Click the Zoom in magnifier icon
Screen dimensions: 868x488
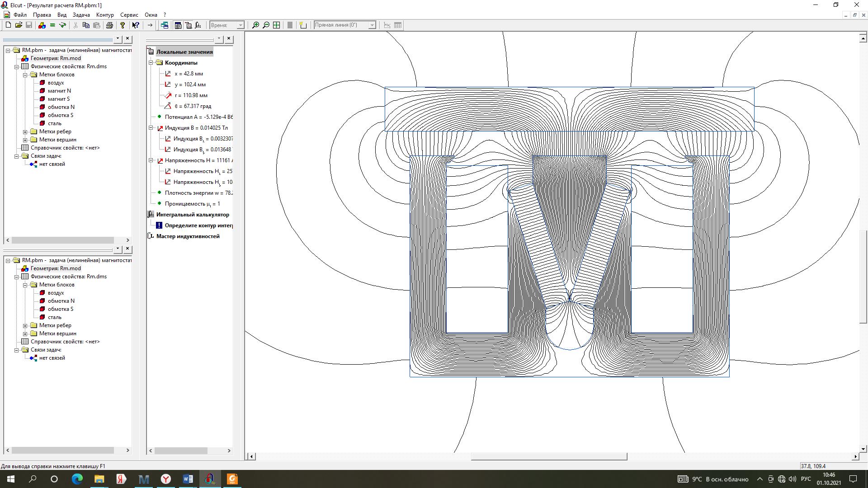coord(255,25)
